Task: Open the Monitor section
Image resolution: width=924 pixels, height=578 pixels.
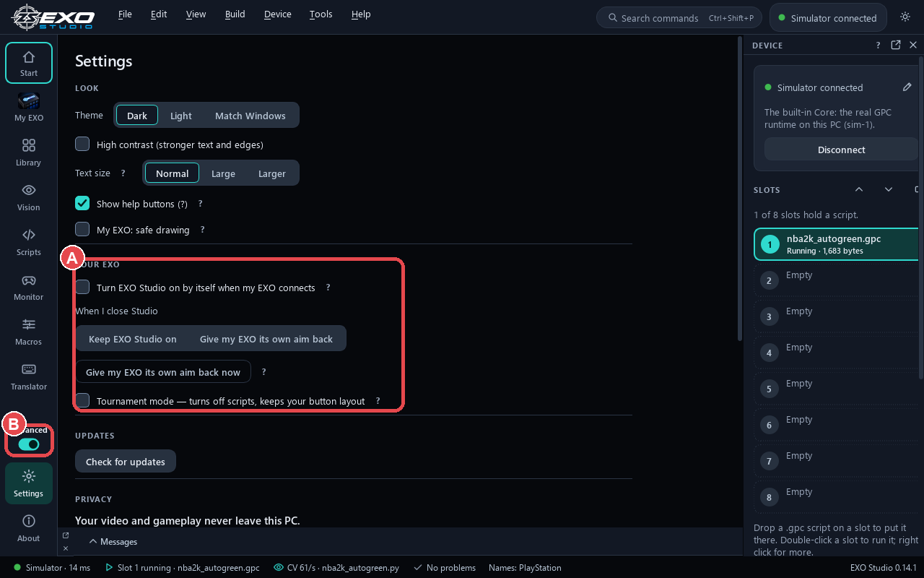Action: tap(29, 287)
